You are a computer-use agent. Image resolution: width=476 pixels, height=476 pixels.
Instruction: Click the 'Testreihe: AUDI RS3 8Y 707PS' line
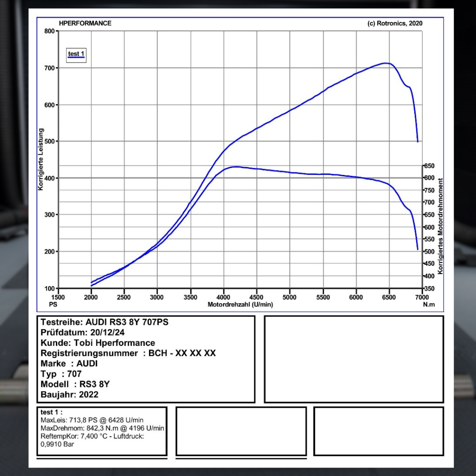pyautogui.click(x=104, y=322)
